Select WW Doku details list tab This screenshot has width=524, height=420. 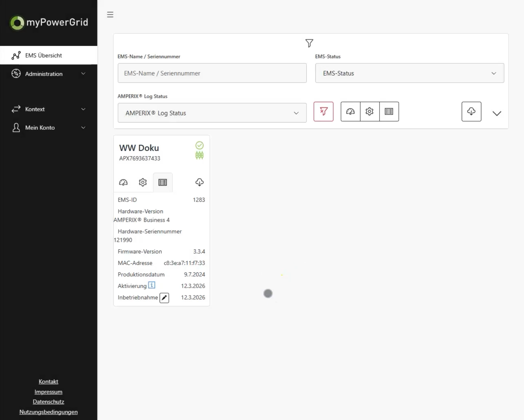163,182
